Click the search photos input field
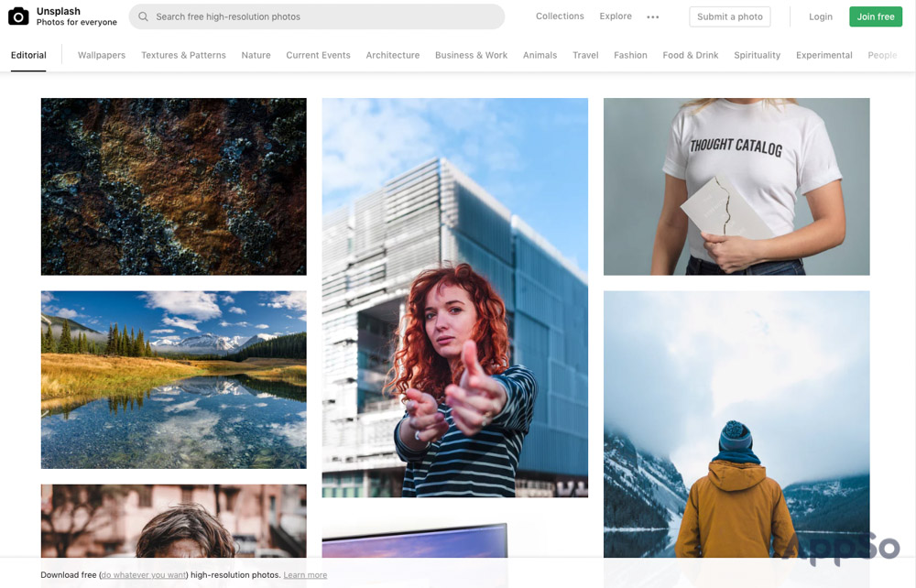 click(x=321, y=16)
